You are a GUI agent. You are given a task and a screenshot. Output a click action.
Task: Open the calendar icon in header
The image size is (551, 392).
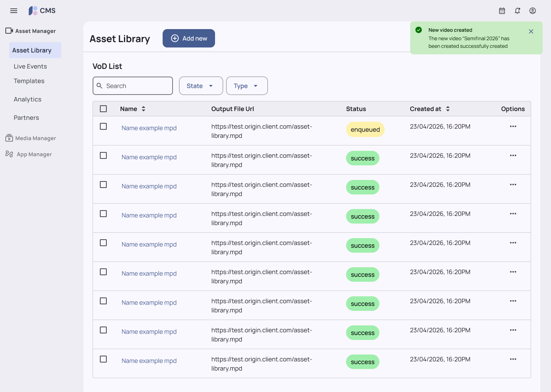tap(502, 11)
